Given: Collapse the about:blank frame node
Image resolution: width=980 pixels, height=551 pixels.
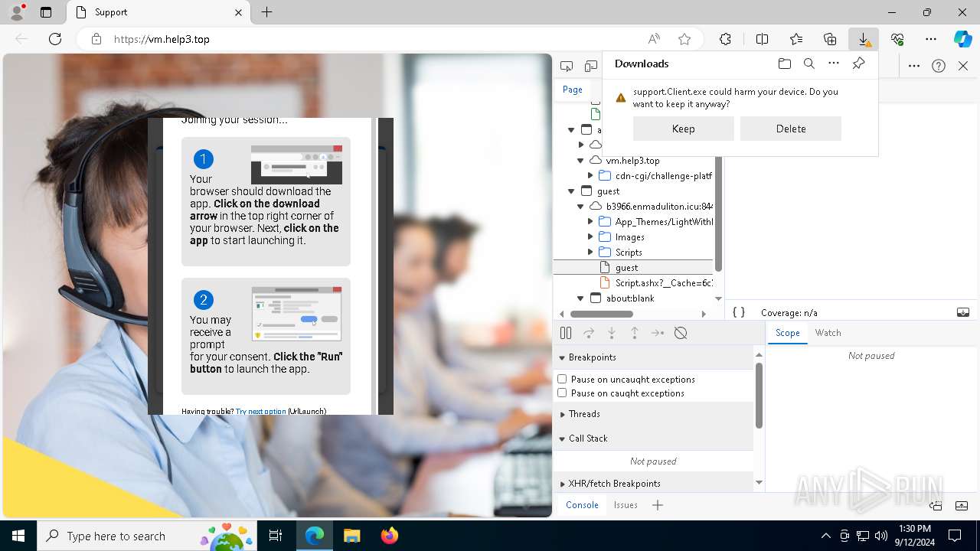Looking at the screenshot, I should point(580,298).
